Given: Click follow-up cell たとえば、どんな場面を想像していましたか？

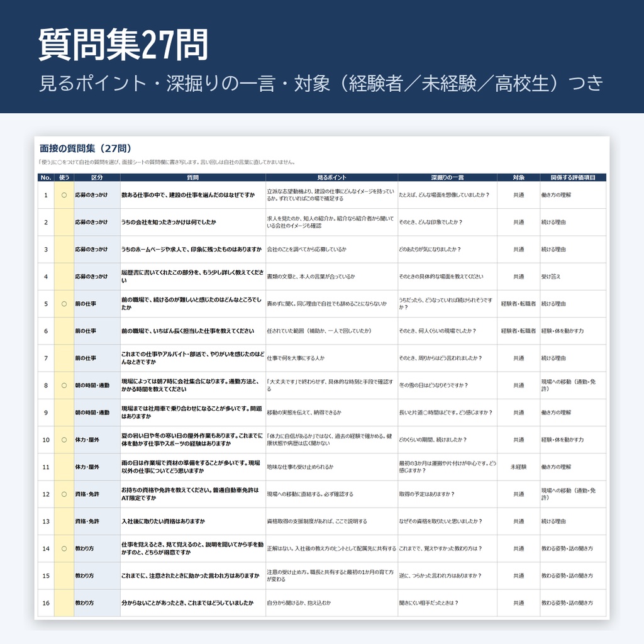Looking at the screenshot, I should point(447,195).
